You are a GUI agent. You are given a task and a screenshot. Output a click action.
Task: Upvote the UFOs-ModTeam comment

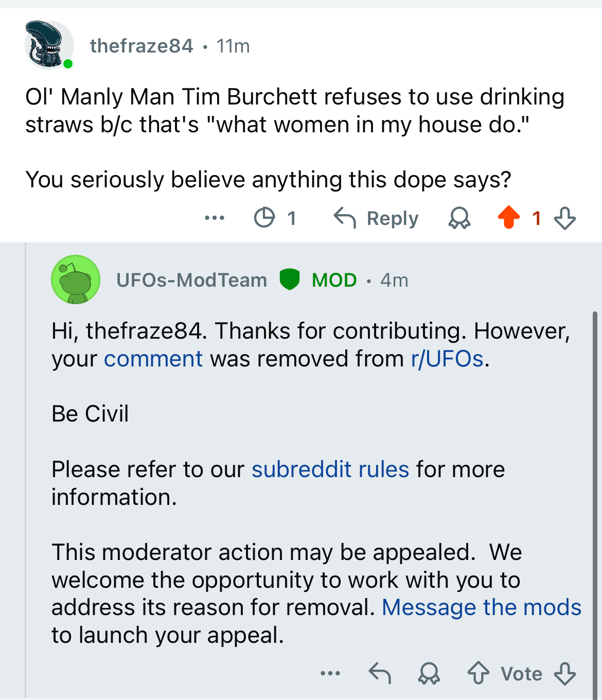click(x=478, y=673)
